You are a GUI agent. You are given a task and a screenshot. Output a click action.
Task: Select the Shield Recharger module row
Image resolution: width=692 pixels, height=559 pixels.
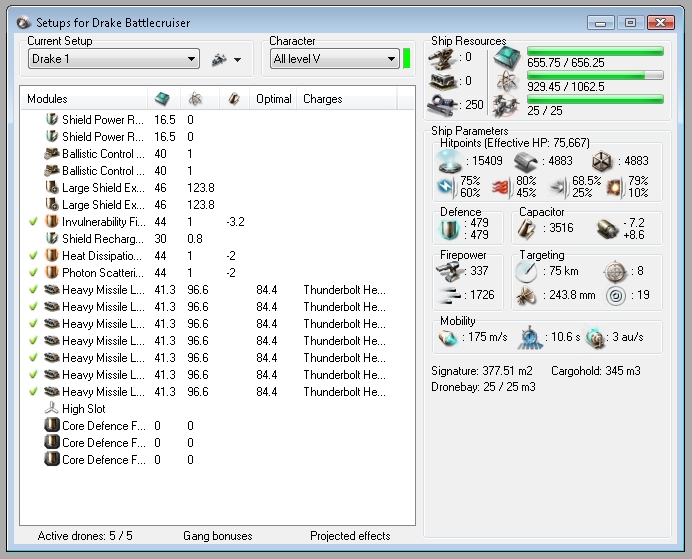[x=217, y=239]
